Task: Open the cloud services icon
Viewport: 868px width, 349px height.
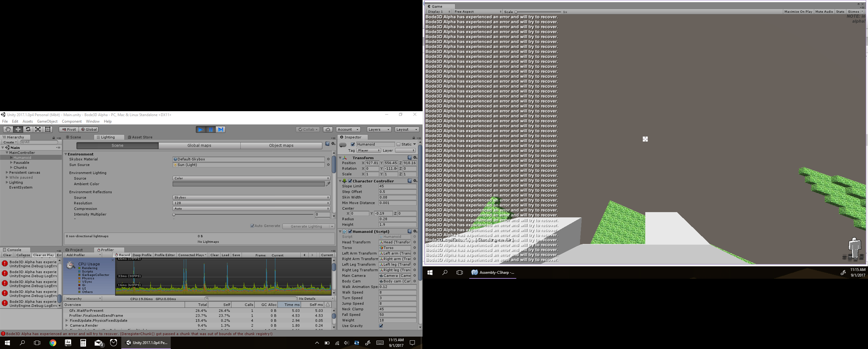Action: (x=328, y=129)
